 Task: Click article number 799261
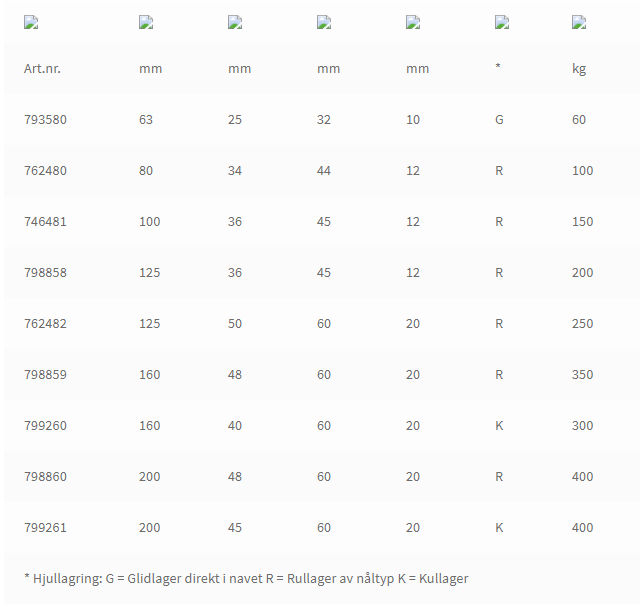point(45,527)
